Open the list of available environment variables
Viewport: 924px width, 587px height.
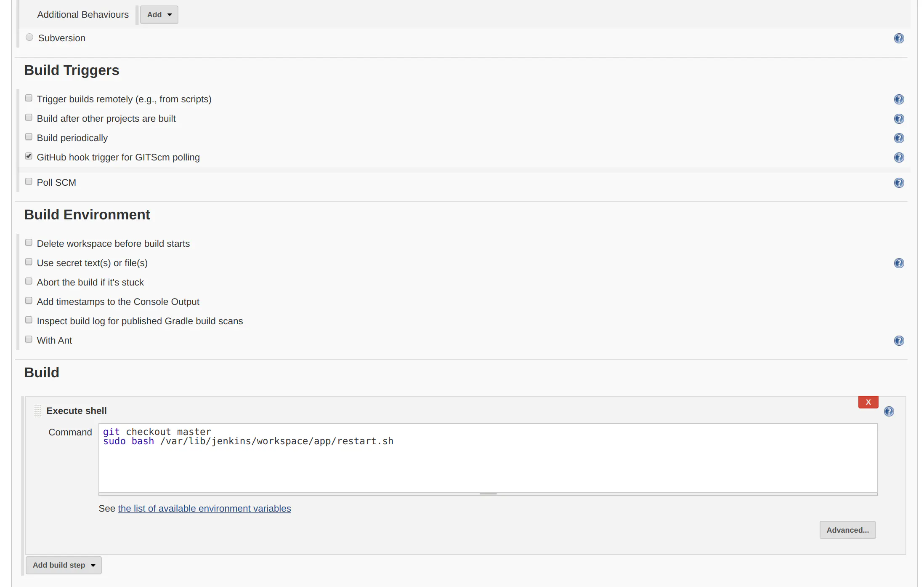(x=204, y=508)
